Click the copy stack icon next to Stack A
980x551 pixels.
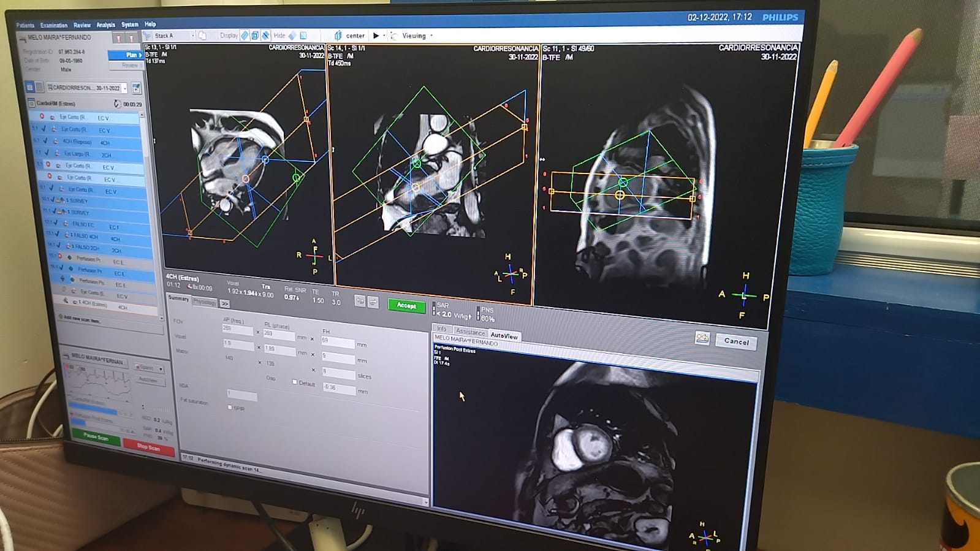tap(203, 36)
